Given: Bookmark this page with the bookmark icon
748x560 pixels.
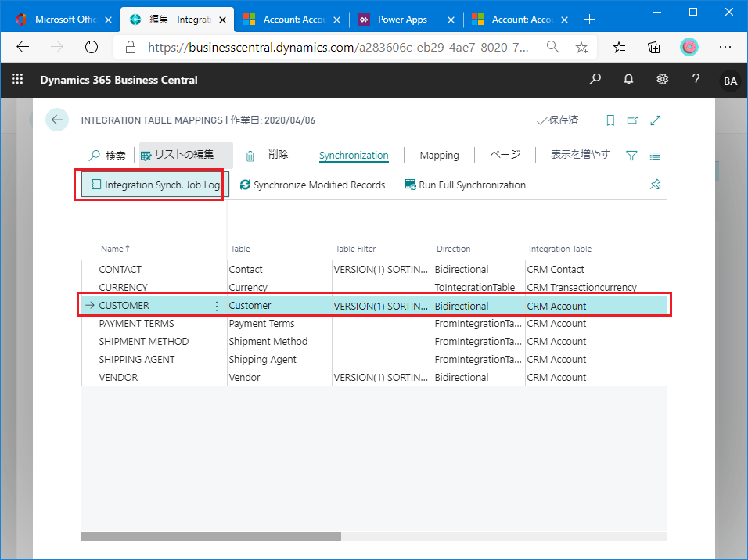Looking at the screenshot, I should tap(610, 120).
